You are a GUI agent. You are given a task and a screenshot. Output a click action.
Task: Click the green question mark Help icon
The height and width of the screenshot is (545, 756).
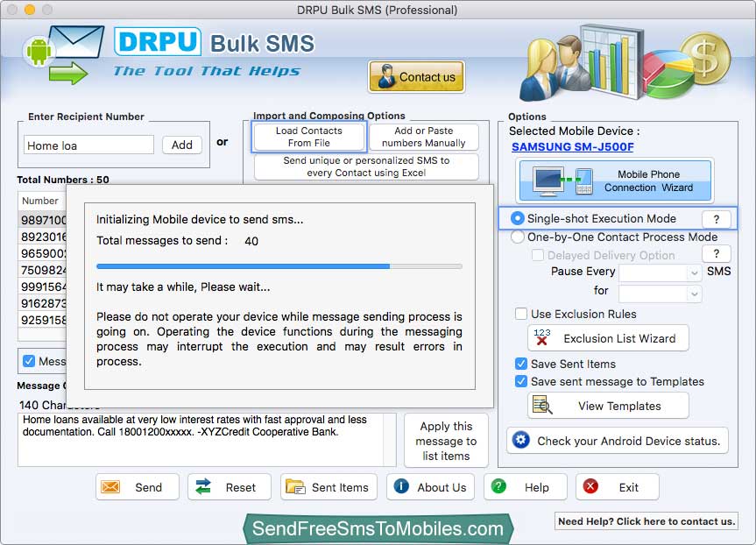point(498,486)
